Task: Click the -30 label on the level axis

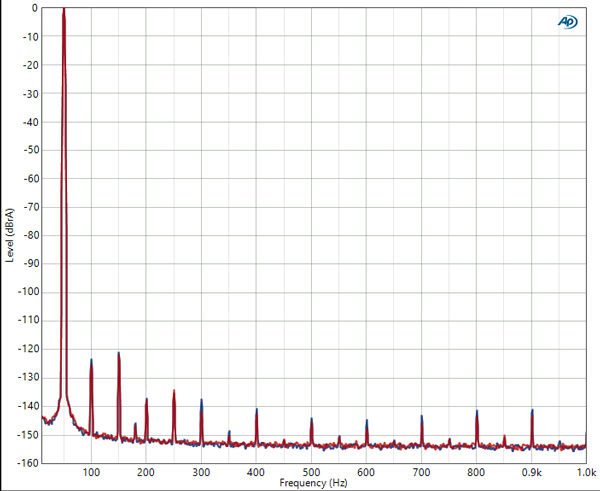Action: (31, 94)
